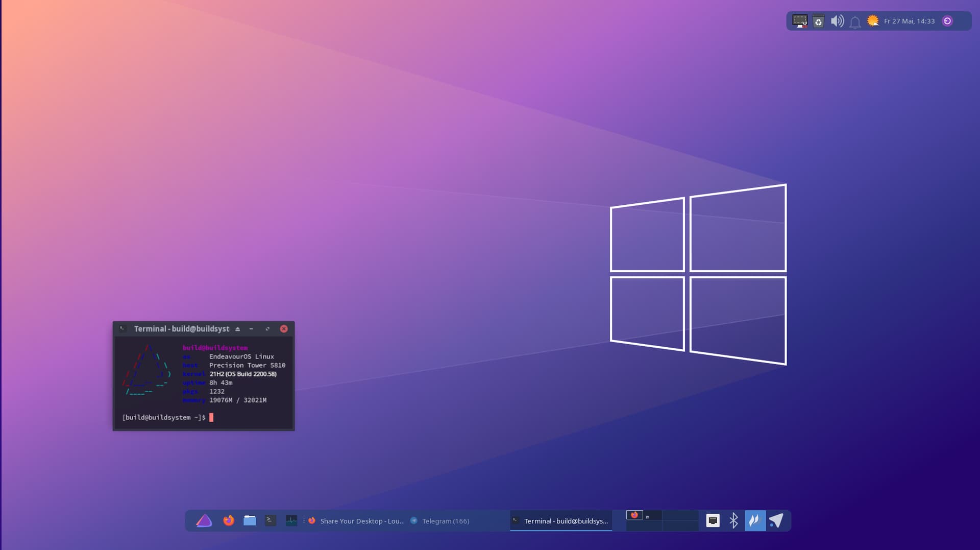Click the EndeavourOS Linux line in terminal
980x550 pixels.
(241, 356)
